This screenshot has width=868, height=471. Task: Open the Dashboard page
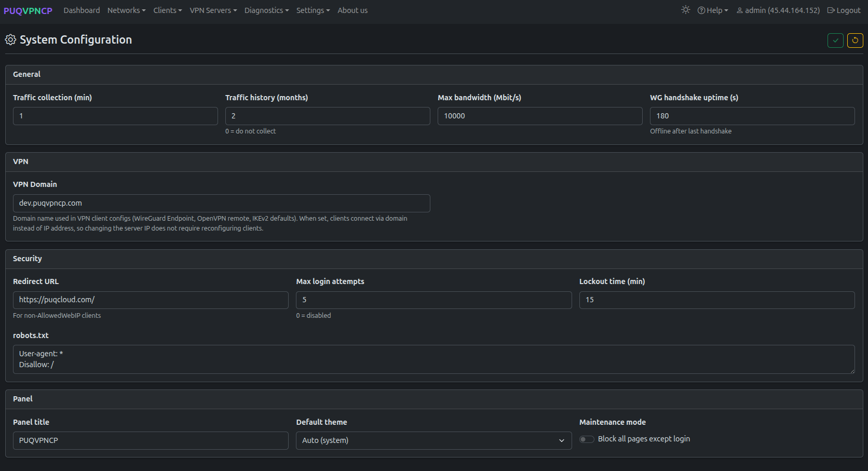click(82, 10)
